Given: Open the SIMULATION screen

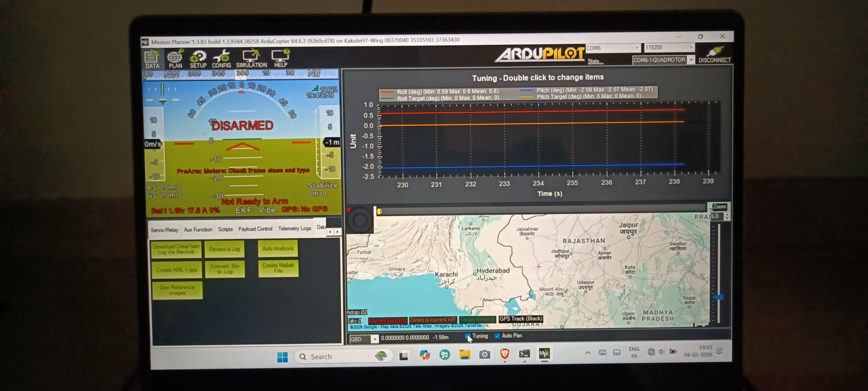Looking at the screenshot, I should pyautogui.click(x=251, y=59).
